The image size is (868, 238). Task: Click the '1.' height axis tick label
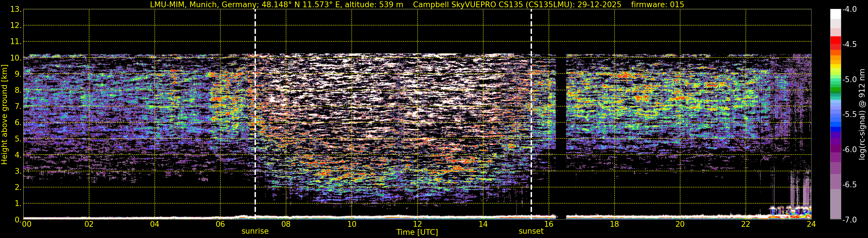[18, 204]
